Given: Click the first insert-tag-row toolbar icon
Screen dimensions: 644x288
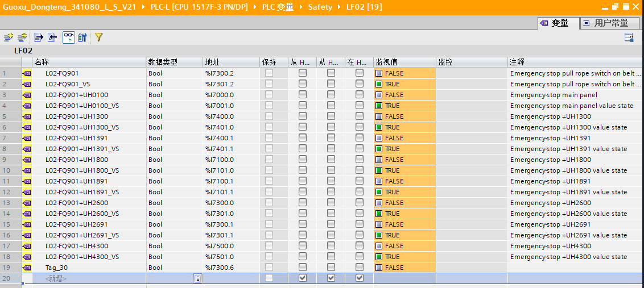Looking at the screenshot, I should 8,37.
